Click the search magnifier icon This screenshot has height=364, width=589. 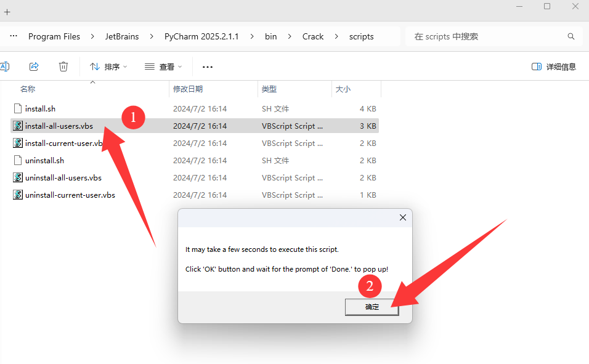[x=571, y=36]
